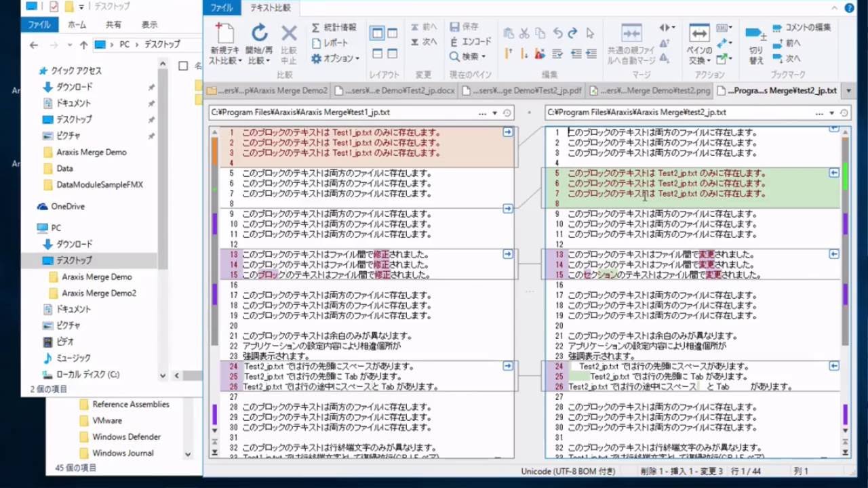The height and width of the screenshot is (488, 868).
Task: Expand left path history dropdown arrow
Action: coord(495,113)
